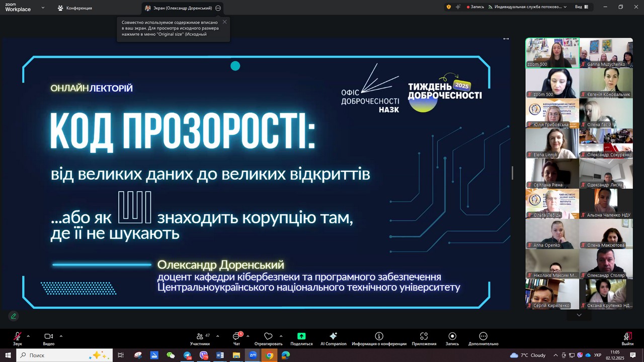The height and width of the screenshot is (362, 644).
Task: Open the Приложения apps icon
Action: 424,336
